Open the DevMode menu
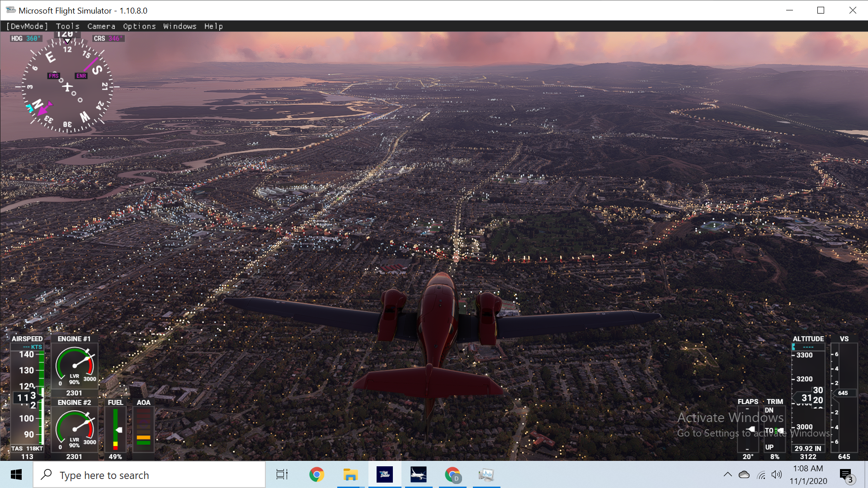The image size is (868, 488). (27, 26)
